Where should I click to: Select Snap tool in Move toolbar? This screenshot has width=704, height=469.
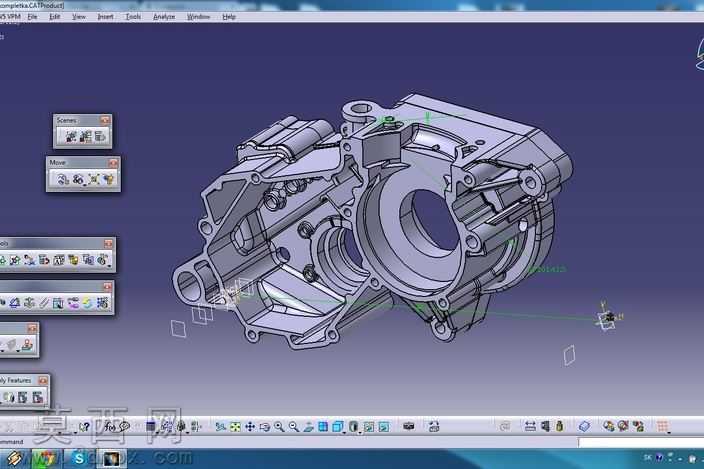78,179
